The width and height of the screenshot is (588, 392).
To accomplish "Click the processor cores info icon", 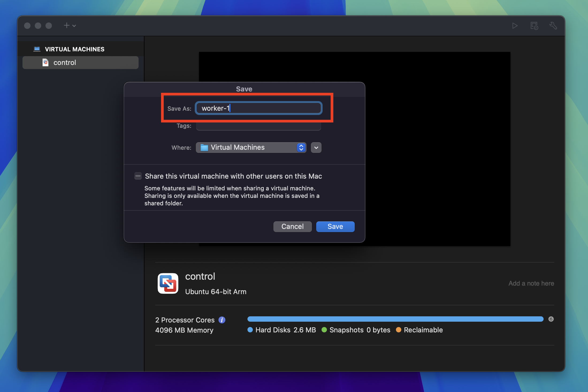I will [222, 320].
